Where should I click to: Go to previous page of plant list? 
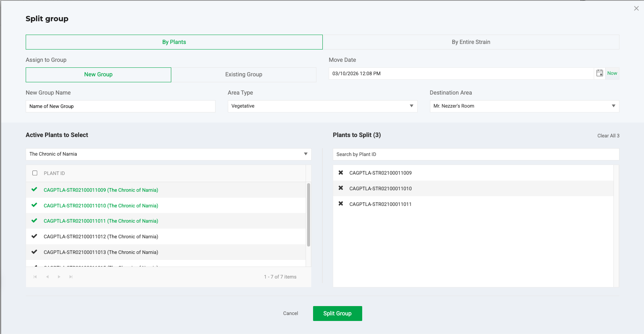[x=47, y=277]
